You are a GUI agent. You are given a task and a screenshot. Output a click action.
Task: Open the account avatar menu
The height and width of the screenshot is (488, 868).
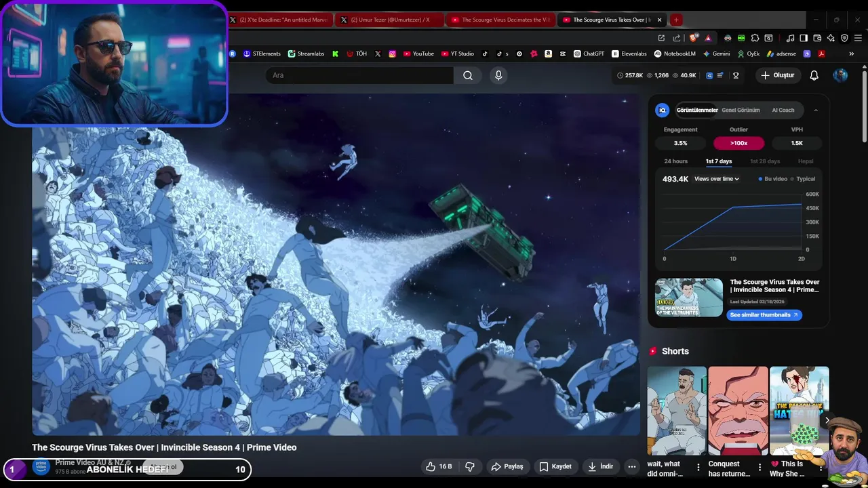pyautogui.click(x=840, y=75)
